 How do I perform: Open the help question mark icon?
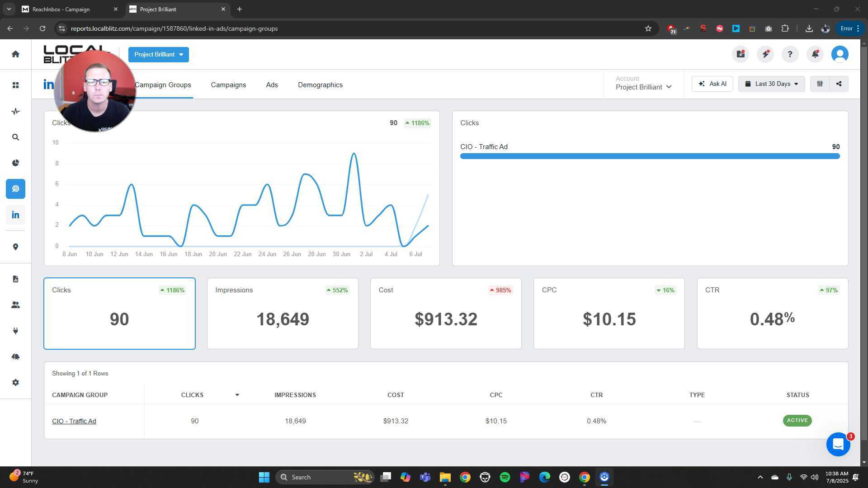(x=790, y=54)
